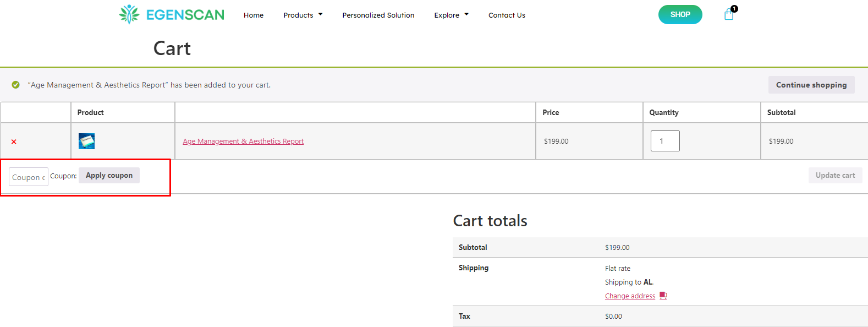Open Age Management & Aesthetics Report link
The height and width of the screenshot is (327, 868).
coord(243,141)
